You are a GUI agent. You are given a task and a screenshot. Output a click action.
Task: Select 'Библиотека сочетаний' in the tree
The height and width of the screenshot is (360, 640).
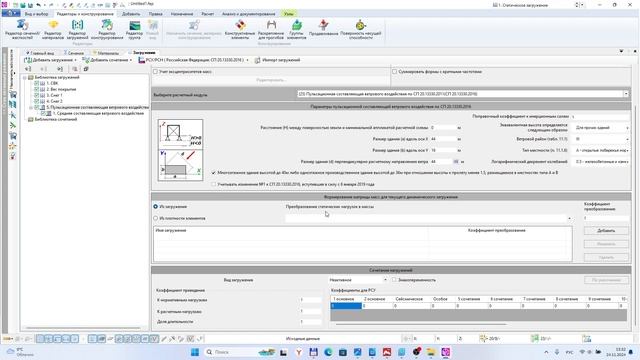pyautogui.click(x=56, y=120)
